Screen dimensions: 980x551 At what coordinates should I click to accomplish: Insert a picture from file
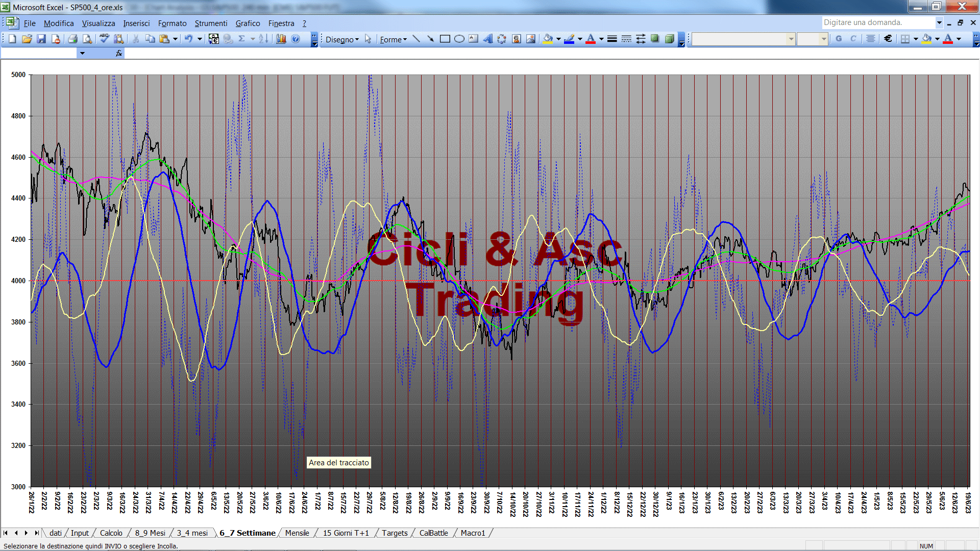(531, 39)
